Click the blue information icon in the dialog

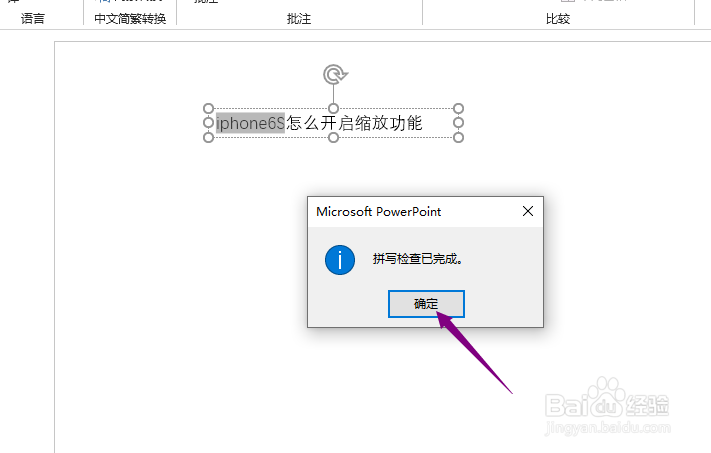click(340, 260)
